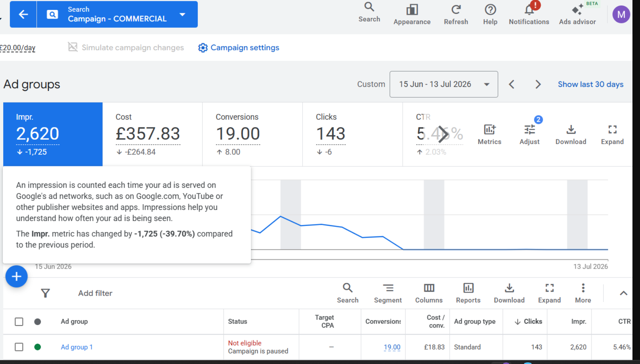
Task: Open table Reports icon
Action: point(468,293)
